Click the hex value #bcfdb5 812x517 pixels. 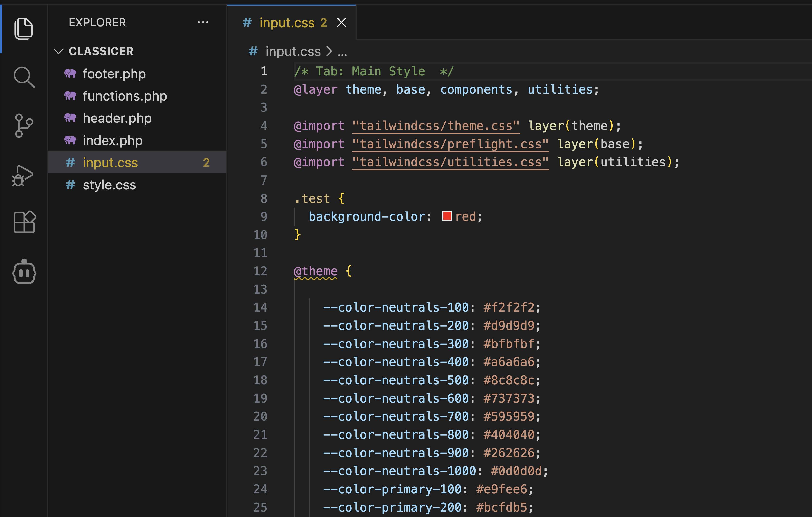coord(502,508)
